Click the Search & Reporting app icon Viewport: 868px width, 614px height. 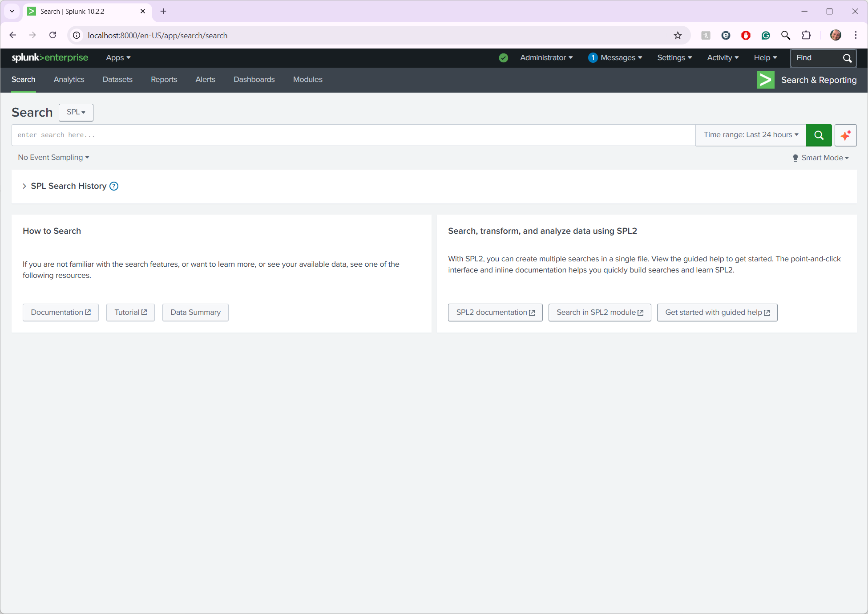(765, 80)
